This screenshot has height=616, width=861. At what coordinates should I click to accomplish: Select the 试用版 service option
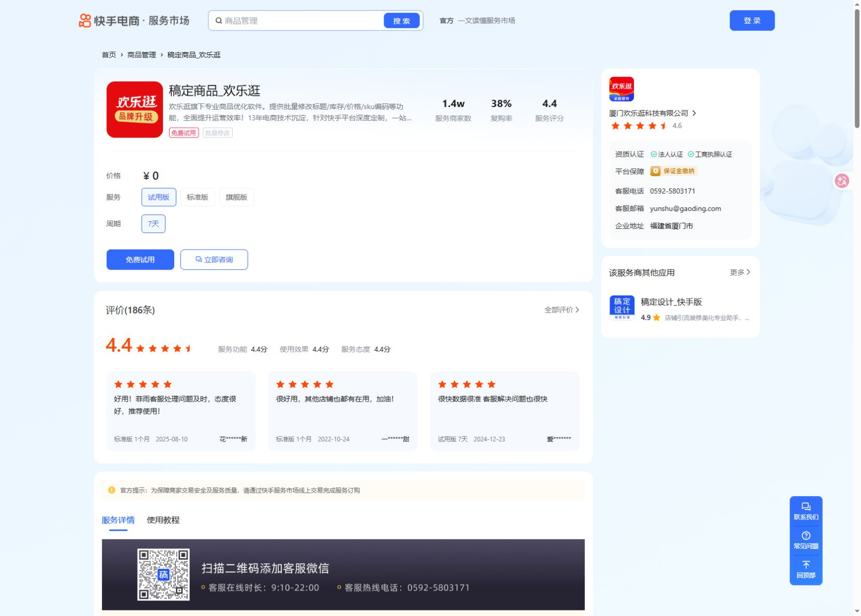click(159, 197)
